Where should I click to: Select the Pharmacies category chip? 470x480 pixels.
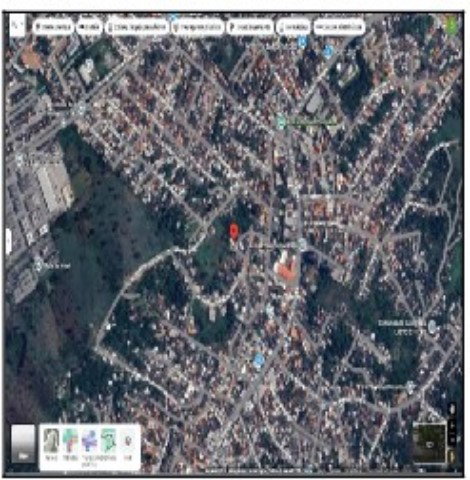point(293,27)
